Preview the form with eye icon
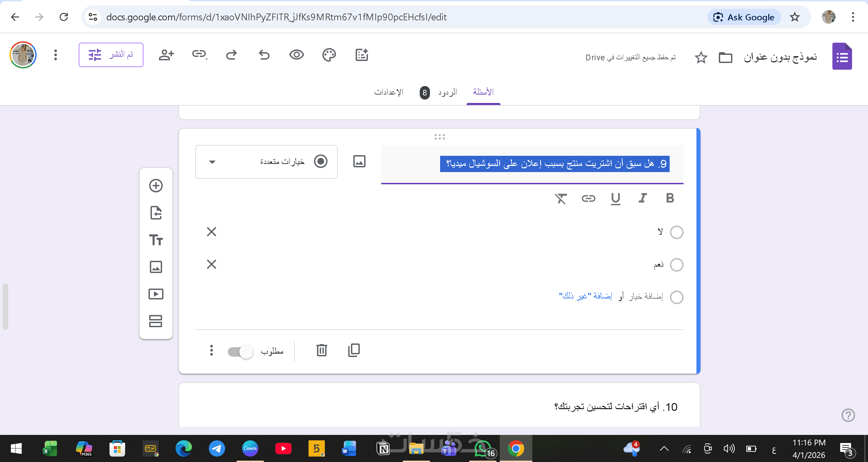The height and width of the screenshot is (462, 868). (296, 55)
